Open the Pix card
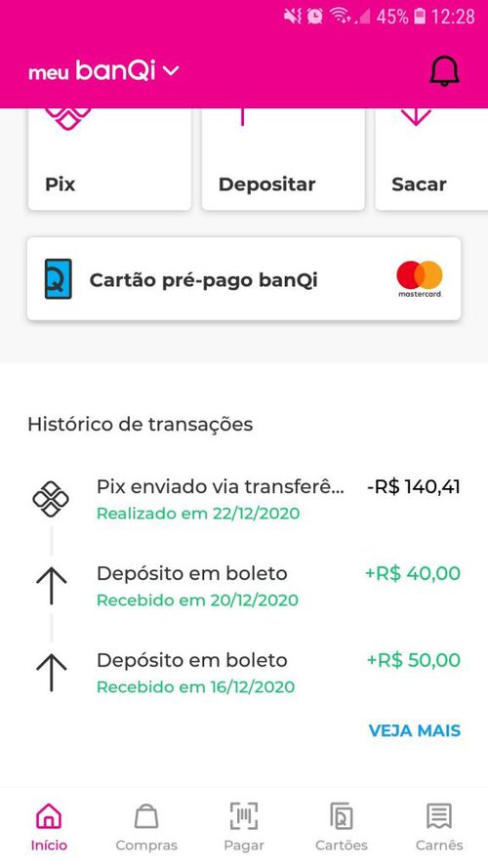This screenshot has width=488, height=868. coord(109,159)
